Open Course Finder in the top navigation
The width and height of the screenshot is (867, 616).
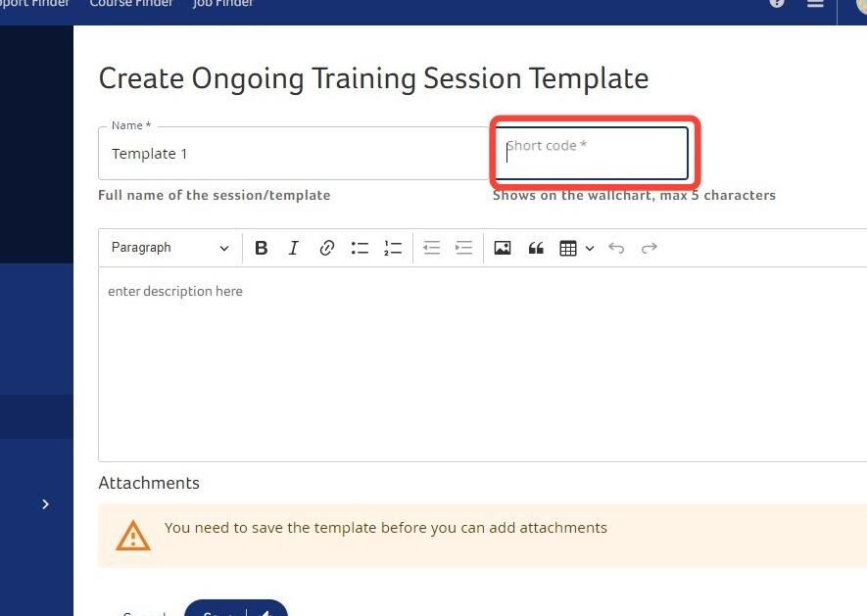[131, 3]
